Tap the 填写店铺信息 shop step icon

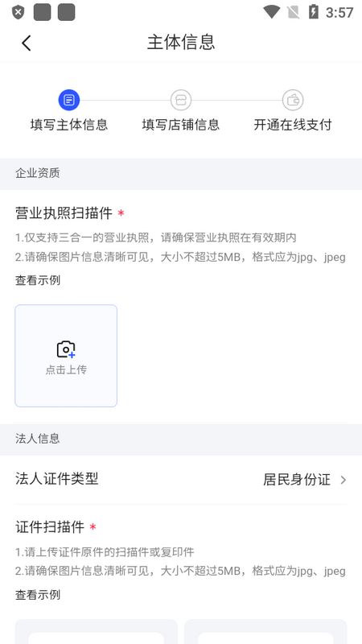click(x=181, y=100)
